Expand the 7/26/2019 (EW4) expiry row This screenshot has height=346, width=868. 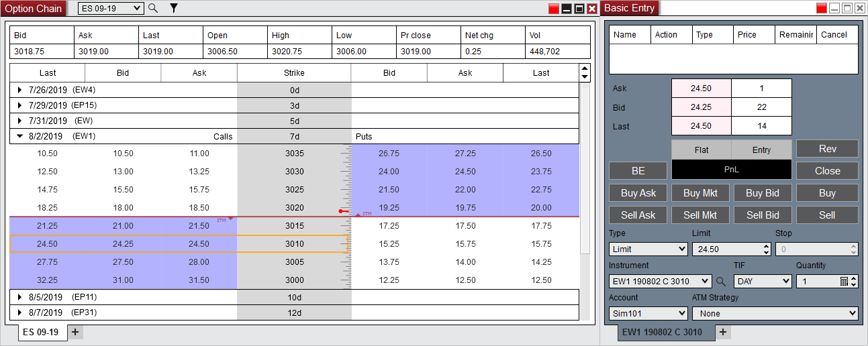(x=20, y=90)
